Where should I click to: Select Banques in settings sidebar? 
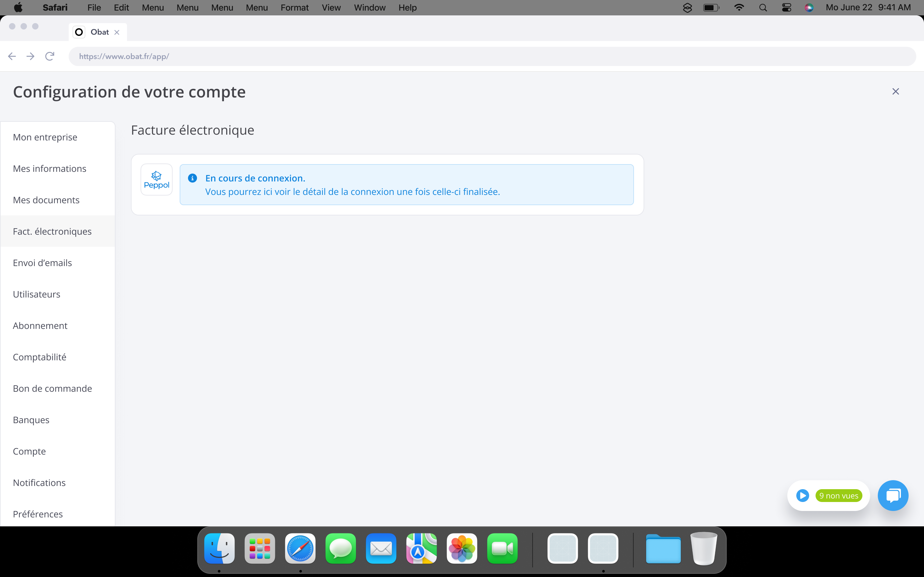point(31,420)
